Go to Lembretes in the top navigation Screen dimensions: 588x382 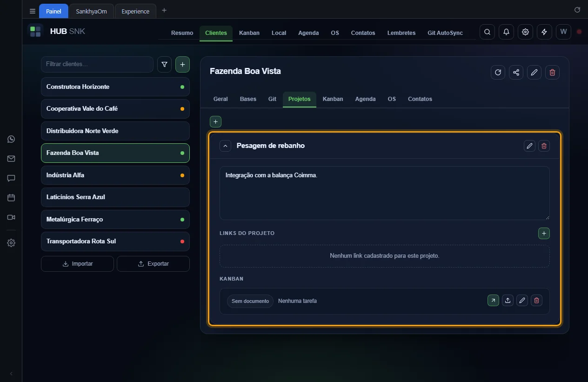click(x=401, y=33)
